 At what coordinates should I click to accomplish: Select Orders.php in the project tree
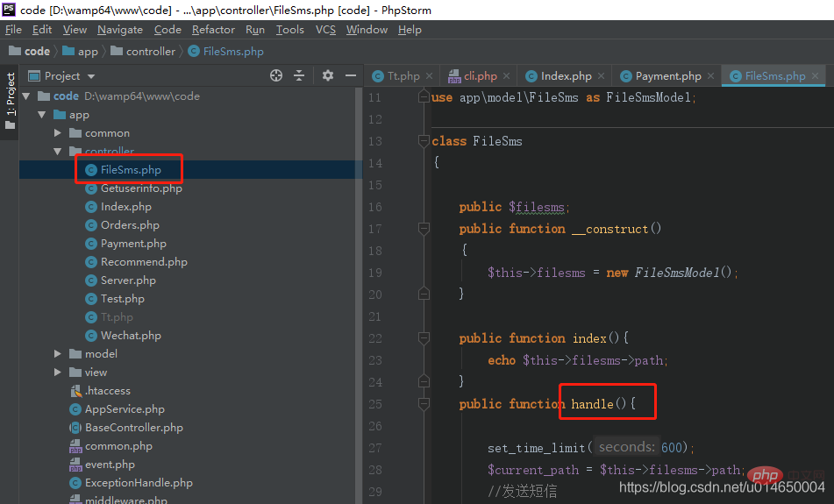tap(122, 225)
